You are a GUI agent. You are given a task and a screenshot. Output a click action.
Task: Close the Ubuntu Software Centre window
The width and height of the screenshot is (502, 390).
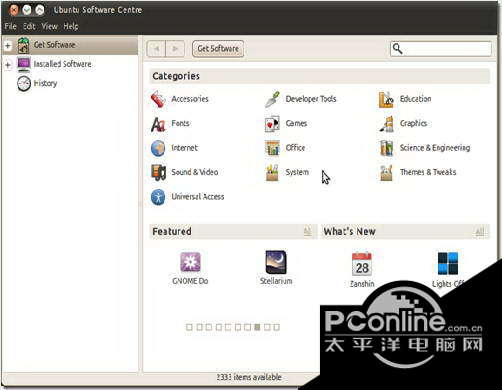pos(14,10)
